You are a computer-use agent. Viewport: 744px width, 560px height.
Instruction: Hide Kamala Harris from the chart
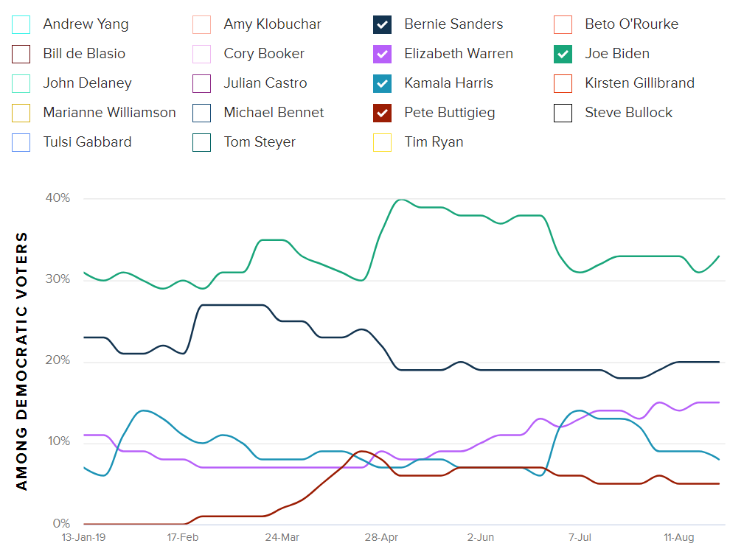point(382,83)
